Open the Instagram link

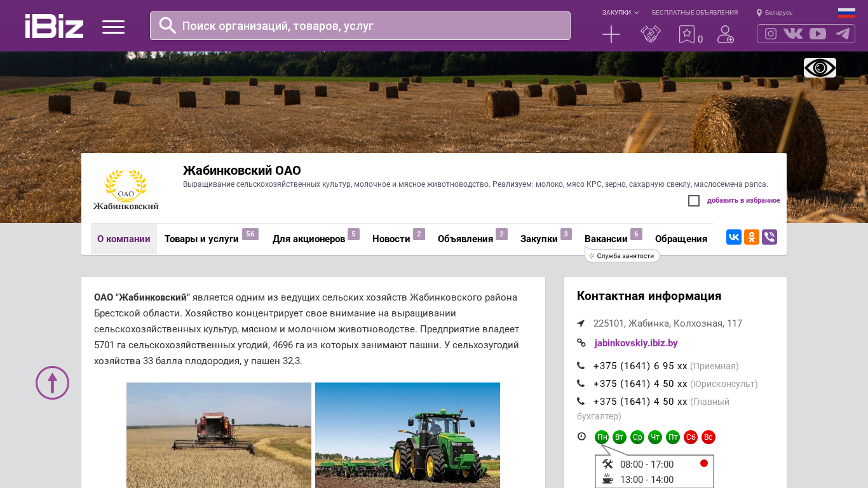pos(771,34)
